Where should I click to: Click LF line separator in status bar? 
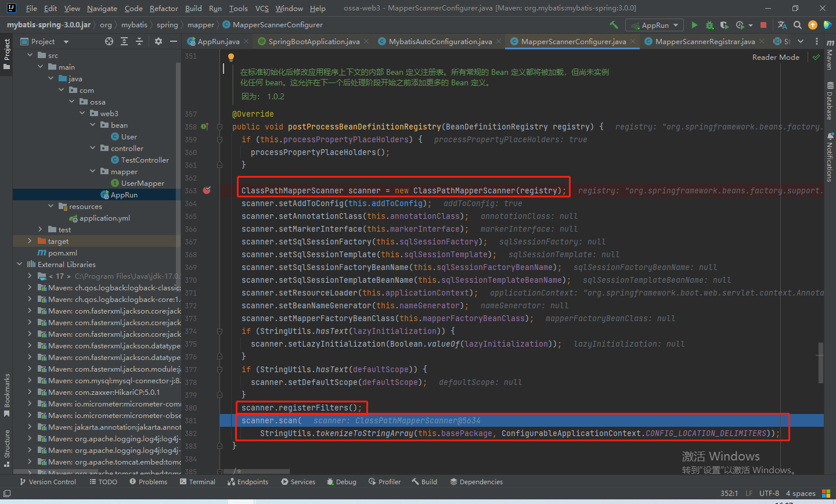(x=749, y=493)
